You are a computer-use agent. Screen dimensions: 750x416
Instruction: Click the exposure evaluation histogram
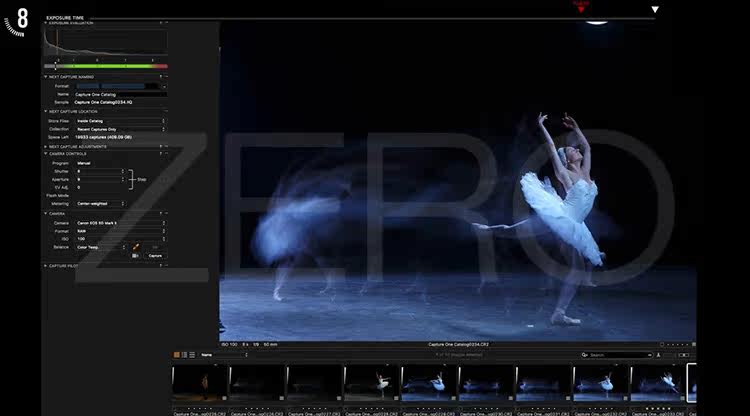pos(106,42)
